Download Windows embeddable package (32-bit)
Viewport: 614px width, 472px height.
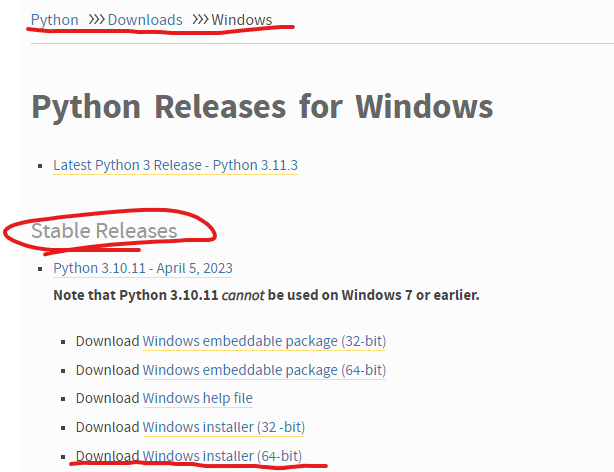click(x=264, y=341)
